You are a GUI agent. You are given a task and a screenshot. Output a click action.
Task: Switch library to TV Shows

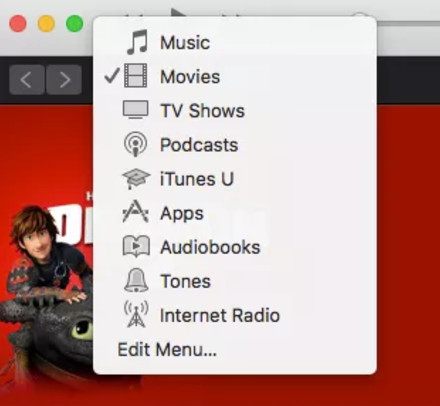235,110
